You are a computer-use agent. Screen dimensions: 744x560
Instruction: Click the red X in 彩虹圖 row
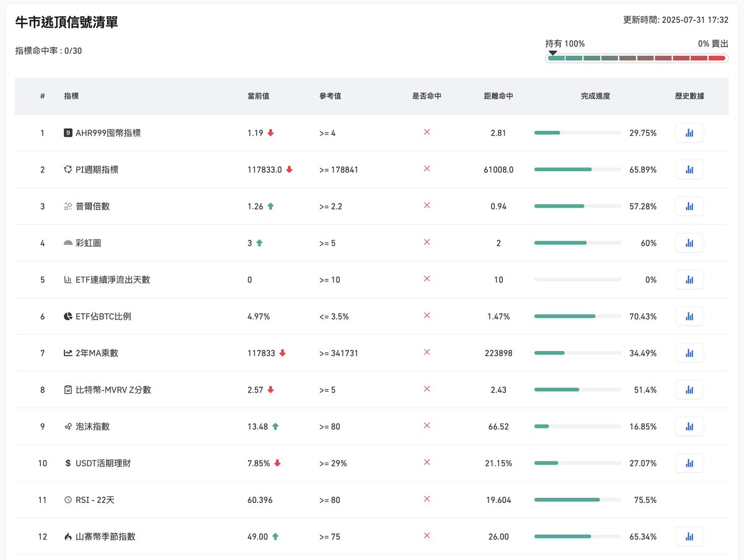tap(427, 242)
